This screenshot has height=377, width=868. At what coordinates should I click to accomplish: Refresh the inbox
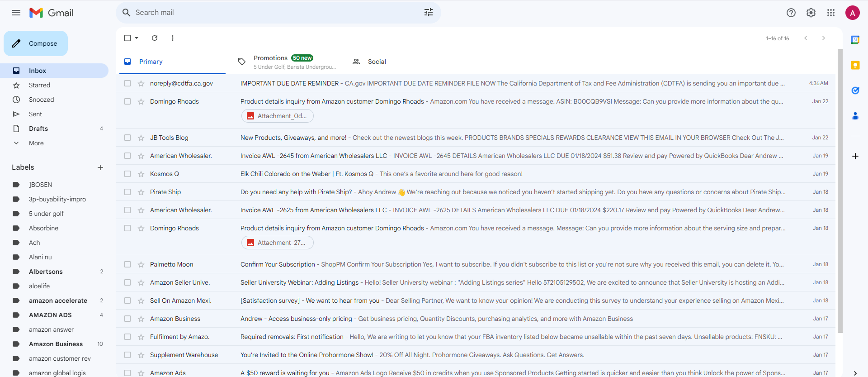(x=155, y=38)
